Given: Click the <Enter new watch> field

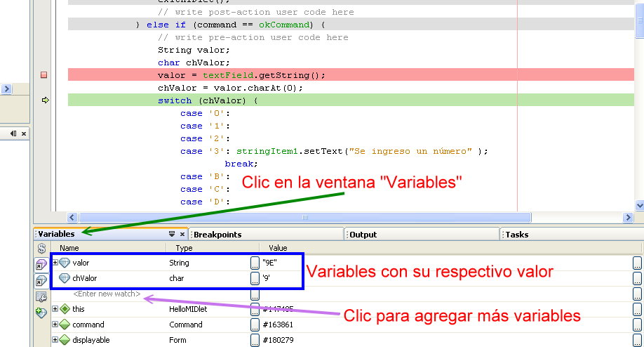Looking at the screenshot, I should point(107,294).
